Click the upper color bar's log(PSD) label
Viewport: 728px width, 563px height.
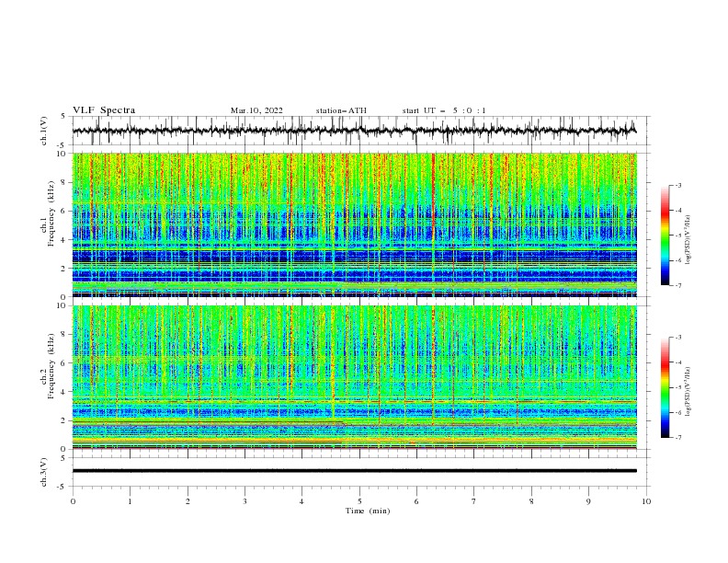(x=688, y=240)
